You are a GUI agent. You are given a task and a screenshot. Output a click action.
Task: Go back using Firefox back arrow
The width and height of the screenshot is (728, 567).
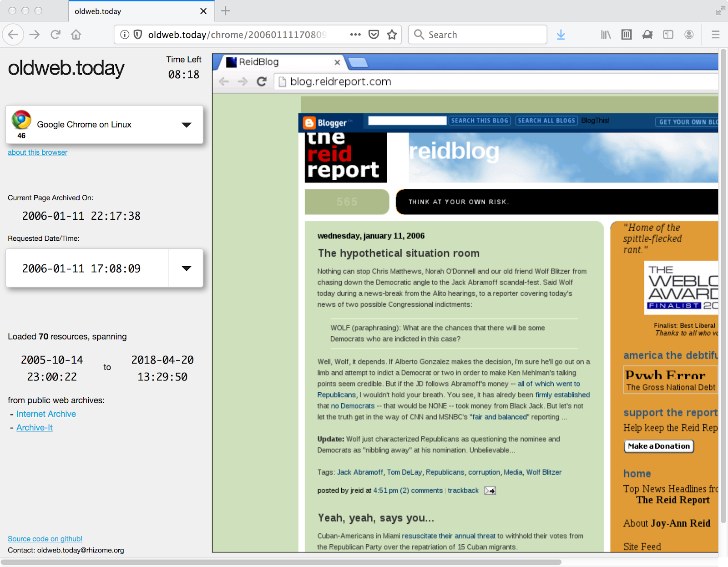point(13,35)
